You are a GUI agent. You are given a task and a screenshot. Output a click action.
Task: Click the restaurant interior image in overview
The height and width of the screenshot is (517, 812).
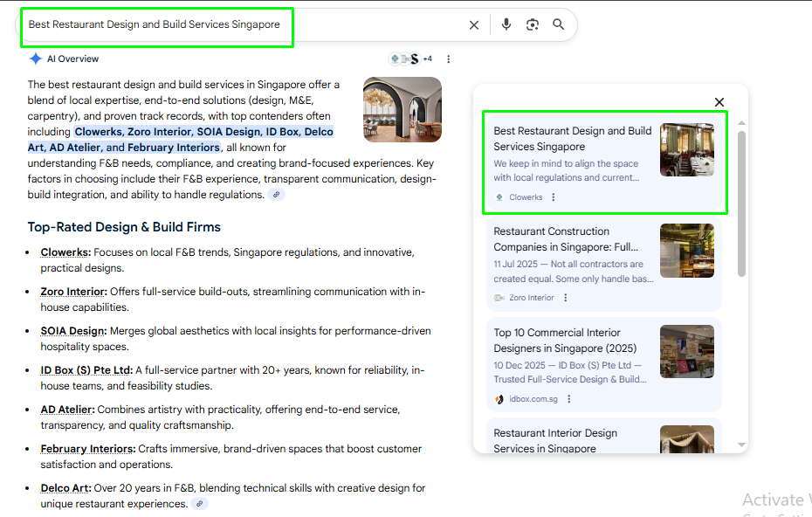(x=402, y=109)
